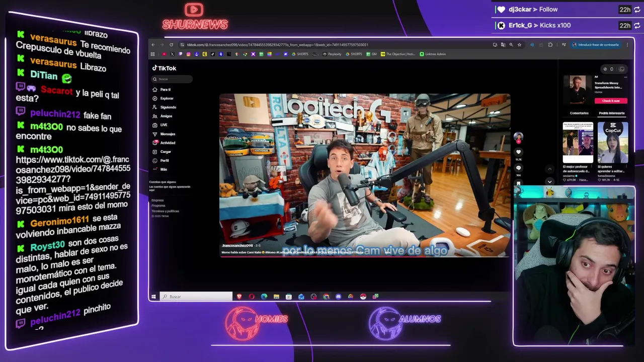
Task: Click the TikTok logo
Action: (x=165, y=68)
